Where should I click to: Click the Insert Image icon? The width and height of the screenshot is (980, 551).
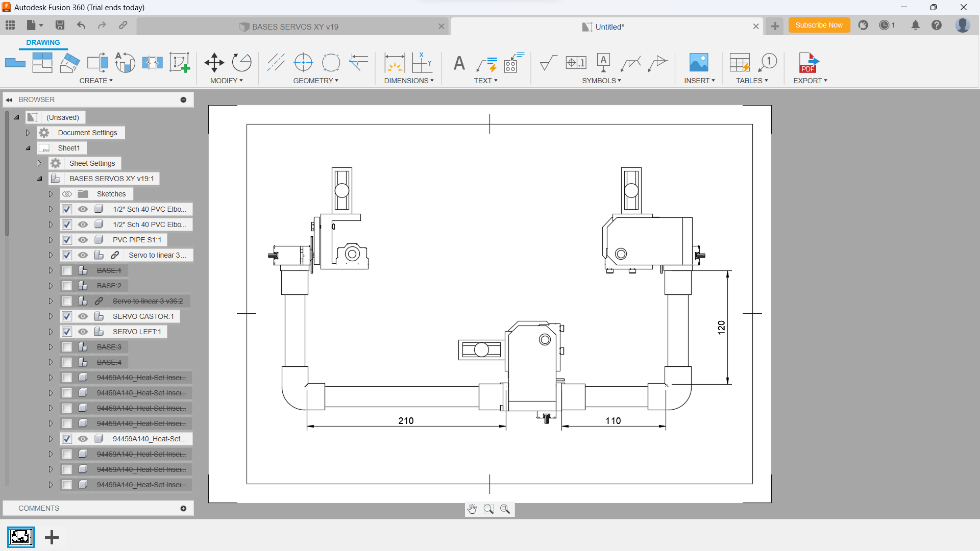698,63
